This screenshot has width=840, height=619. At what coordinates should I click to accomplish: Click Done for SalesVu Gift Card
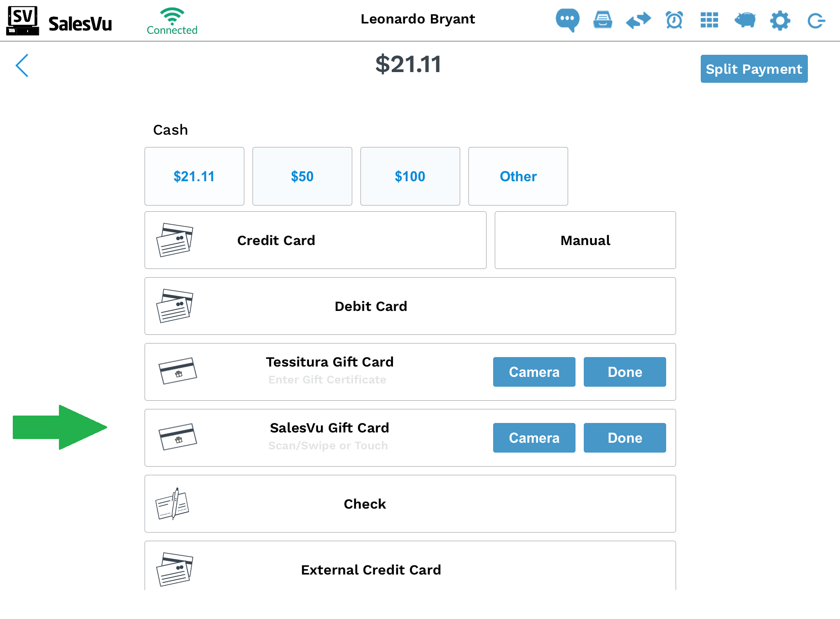[625, 438]
